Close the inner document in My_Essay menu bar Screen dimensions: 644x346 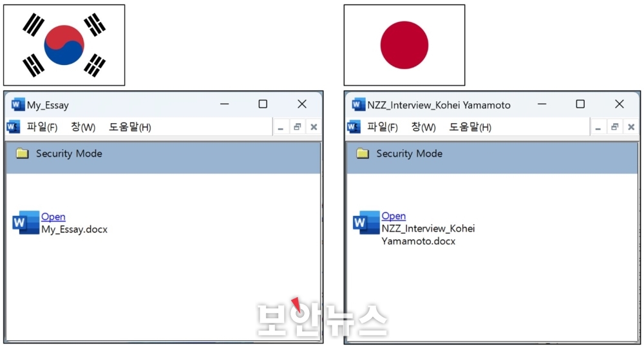tap(314, 128)
